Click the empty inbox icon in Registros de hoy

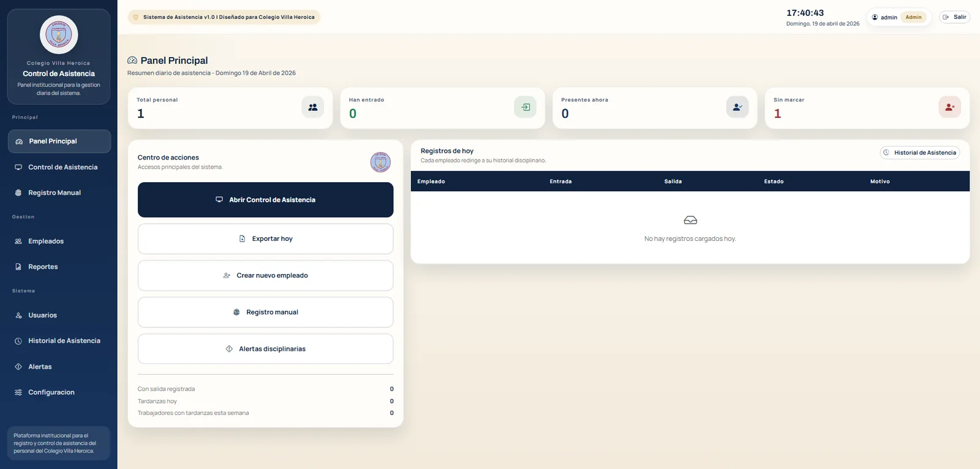690,220
